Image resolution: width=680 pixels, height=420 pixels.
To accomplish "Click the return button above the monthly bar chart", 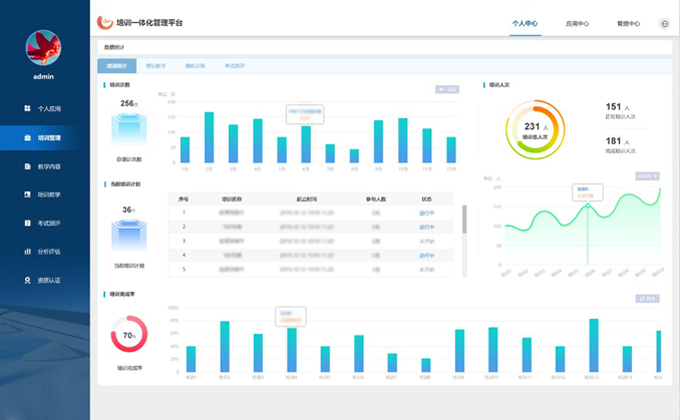I will (447, 89).
